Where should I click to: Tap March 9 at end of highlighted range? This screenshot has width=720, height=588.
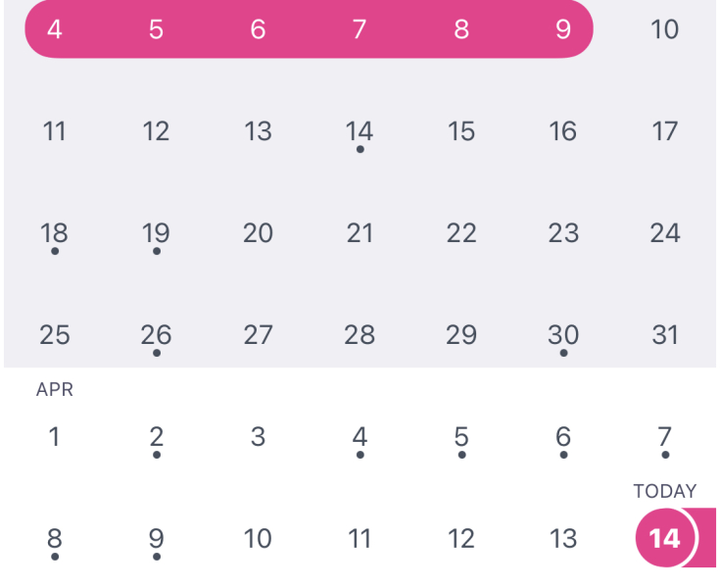coord(562,29)
